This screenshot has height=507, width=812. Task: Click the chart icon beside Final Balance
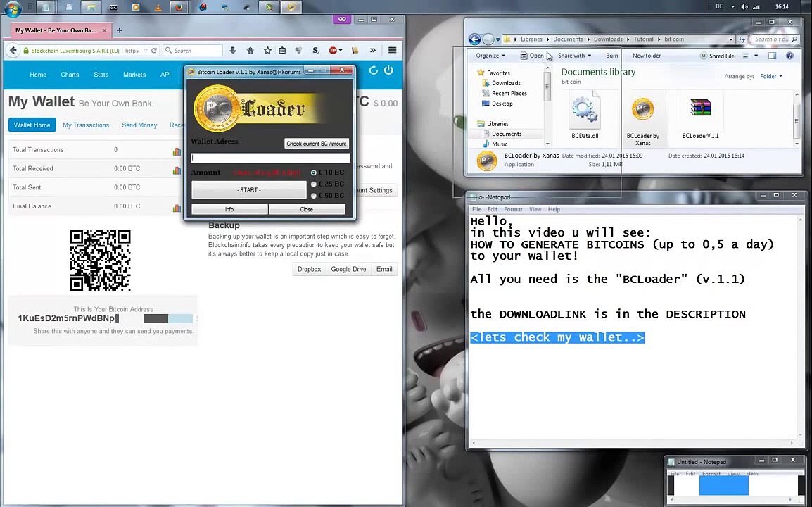tap(177, 208)
